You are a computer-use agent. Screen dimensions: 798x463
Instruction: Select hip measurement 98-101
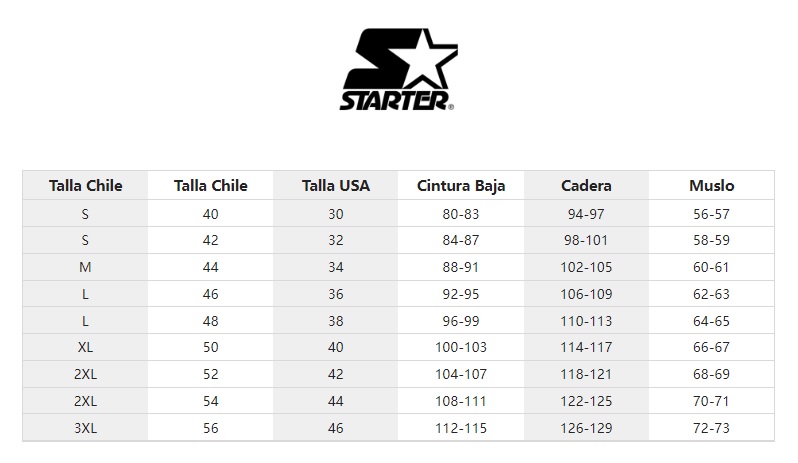click(x=586, y=240)
